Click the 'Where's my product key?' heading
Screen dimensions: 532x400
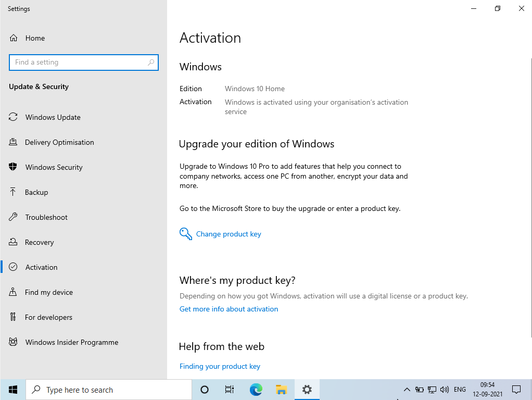(x=237, y=281)
